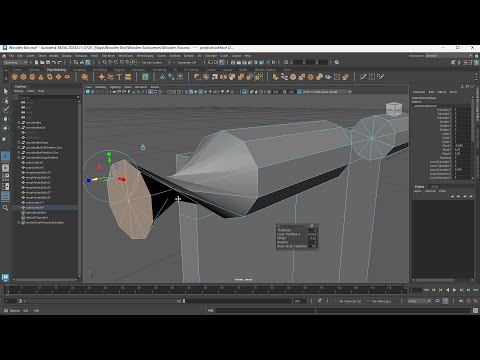Expand the modelPanel4ViewSelectedSet outliner node
Viewport: 480px width, 360px height.
[x=19, y=222]
